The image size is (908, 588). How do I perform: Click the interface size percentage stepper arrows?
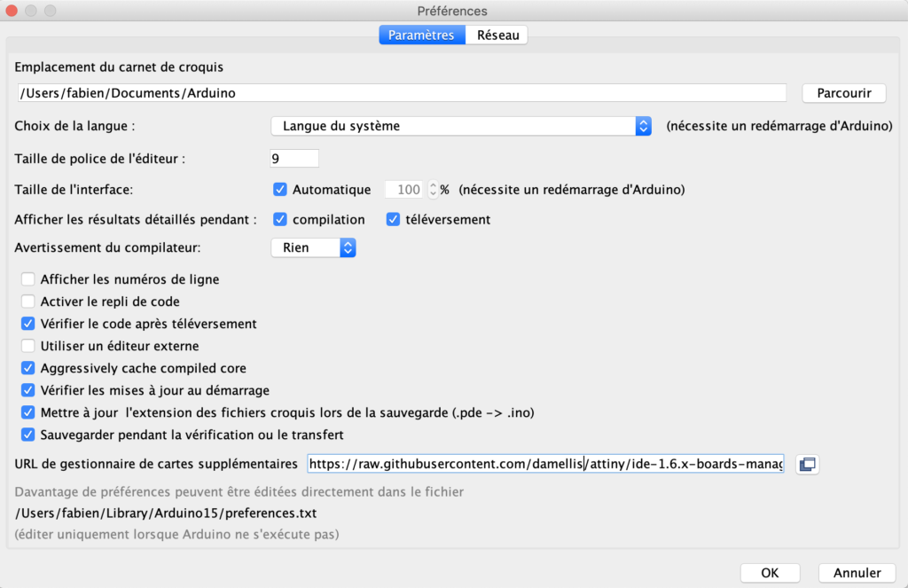433,189
